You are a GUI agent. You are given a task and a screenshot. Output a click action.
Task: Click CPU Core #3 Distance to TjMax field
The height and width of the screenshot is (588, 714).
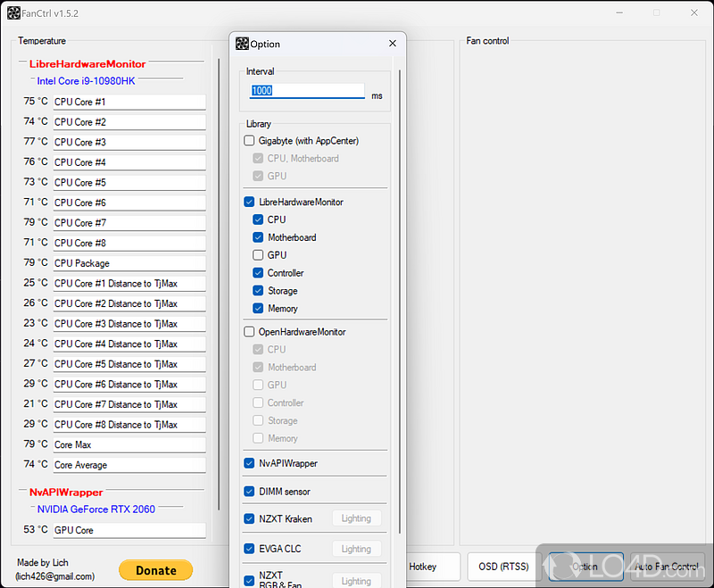[x=129, y=324]
